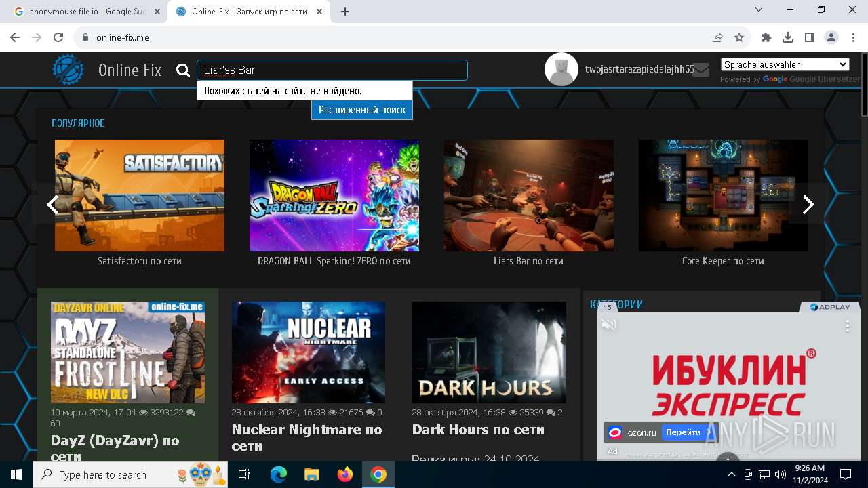Open the messages envelope icon

click(701, 70)
